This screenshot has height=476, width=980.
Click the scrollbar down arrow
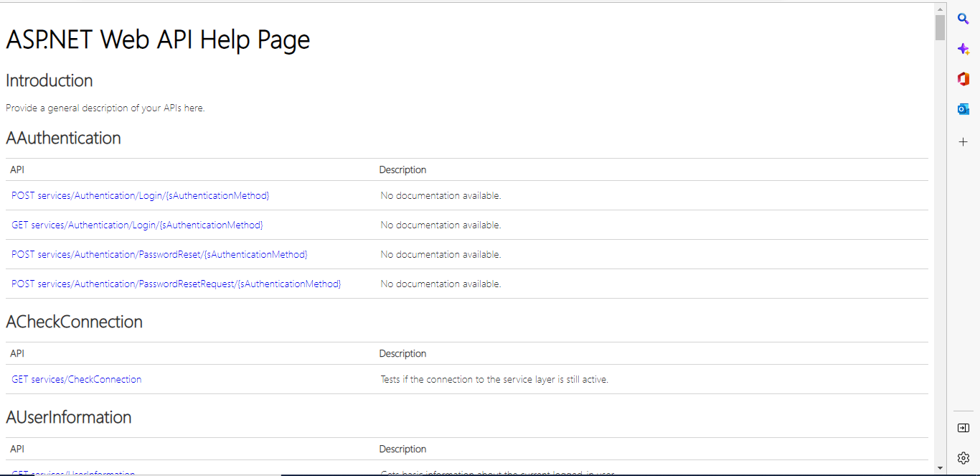[x=940, y=468]
